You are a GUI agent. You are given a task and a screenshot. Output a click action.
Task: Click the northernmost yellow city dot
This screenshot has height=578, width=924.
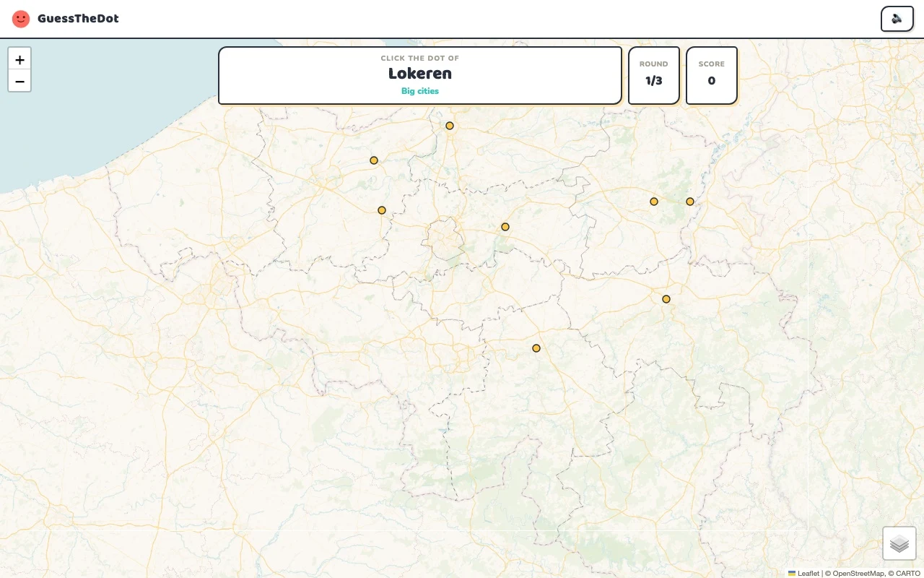450,126
